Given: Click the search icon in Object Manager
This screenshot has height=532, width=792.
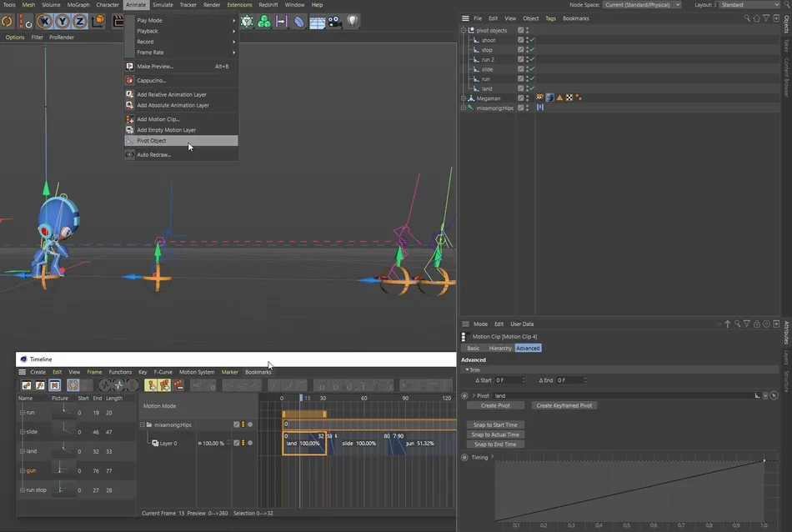Looking at the screenshot, I should tap(746, 18).
